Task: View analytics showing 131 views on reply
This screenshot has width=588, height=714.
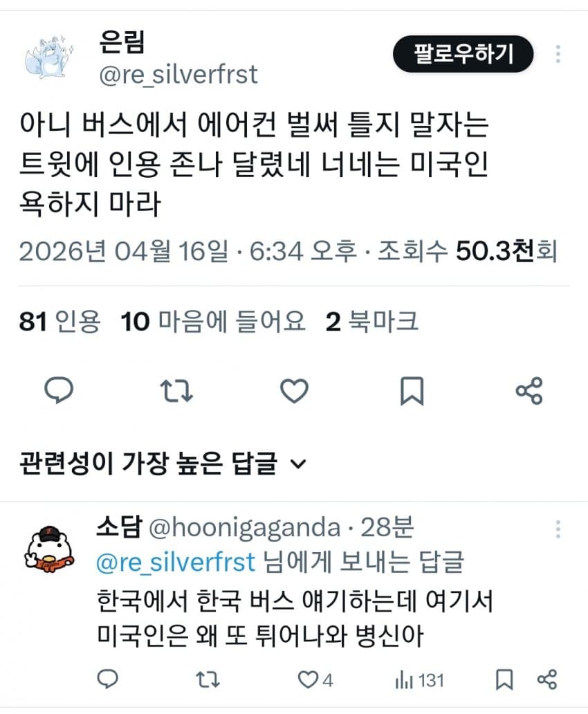Action: (x=419, y=680)
